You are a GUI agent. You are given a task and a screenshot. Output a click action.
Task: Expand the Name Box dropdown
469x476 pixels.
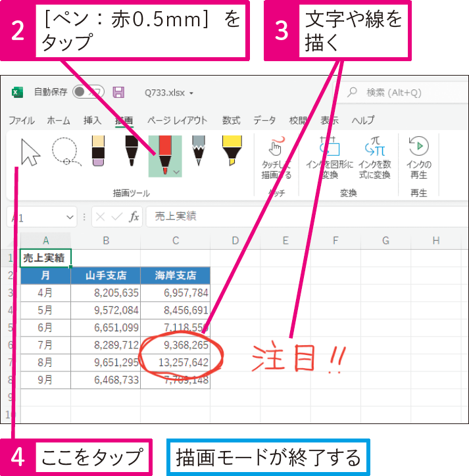point(70,218)
